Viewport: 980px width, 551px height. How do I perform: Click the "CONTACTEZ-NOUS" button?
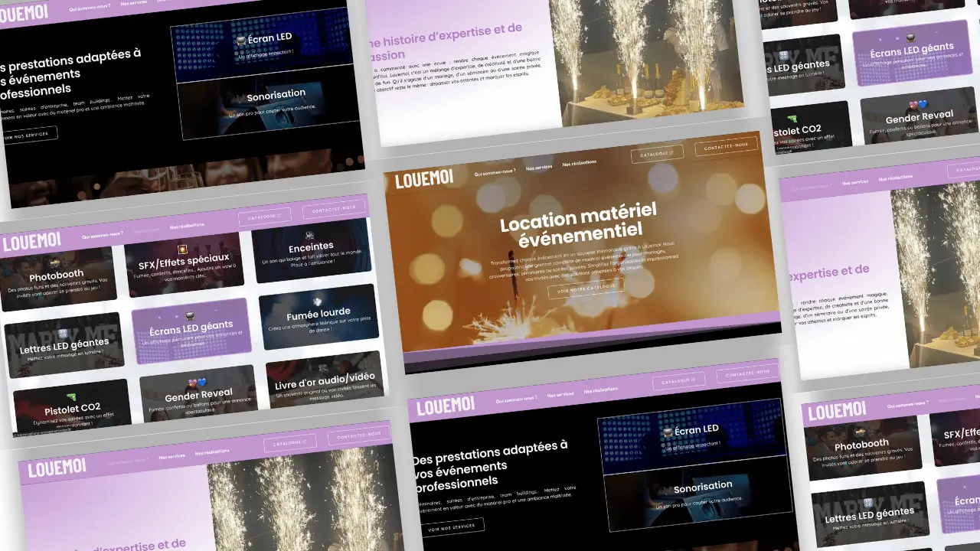[x=726, y=147]
